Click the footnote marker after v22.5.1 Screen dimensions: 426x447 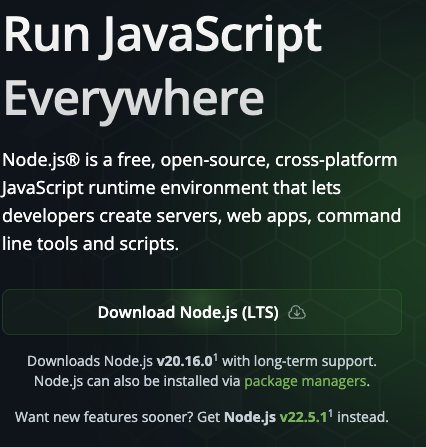(330, 414)
